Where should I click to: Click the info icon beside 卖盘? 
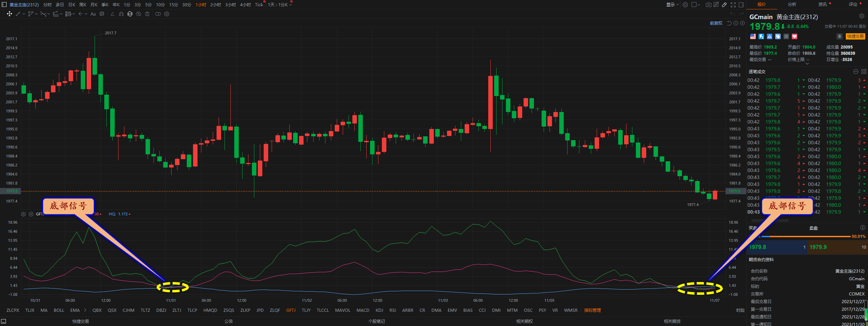point(862,228)
